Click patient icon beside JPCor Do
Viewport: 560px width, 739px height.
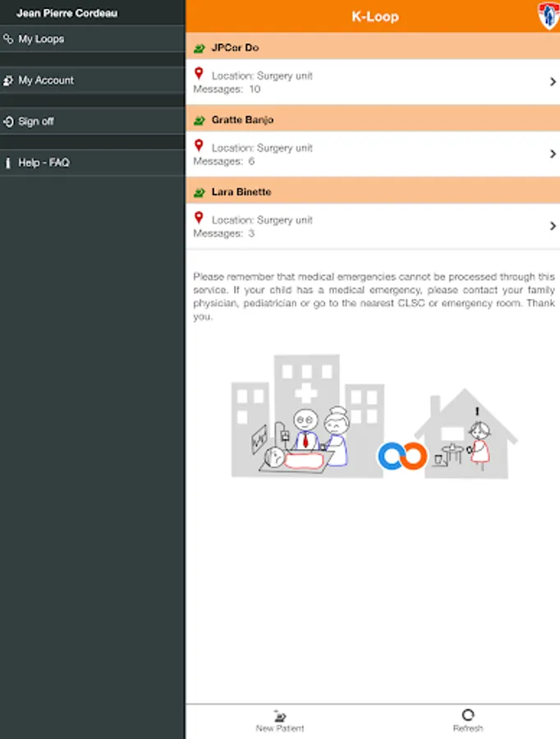click(200, 48)
